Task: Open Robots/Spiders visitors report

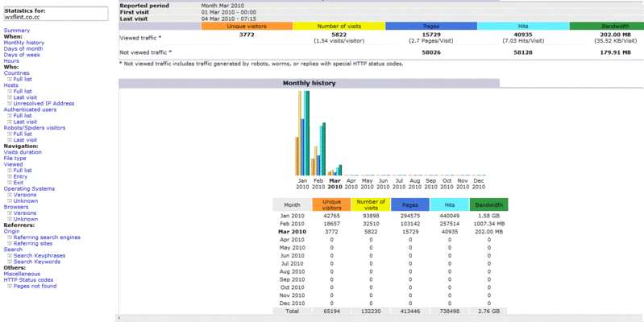Action: 35,128
